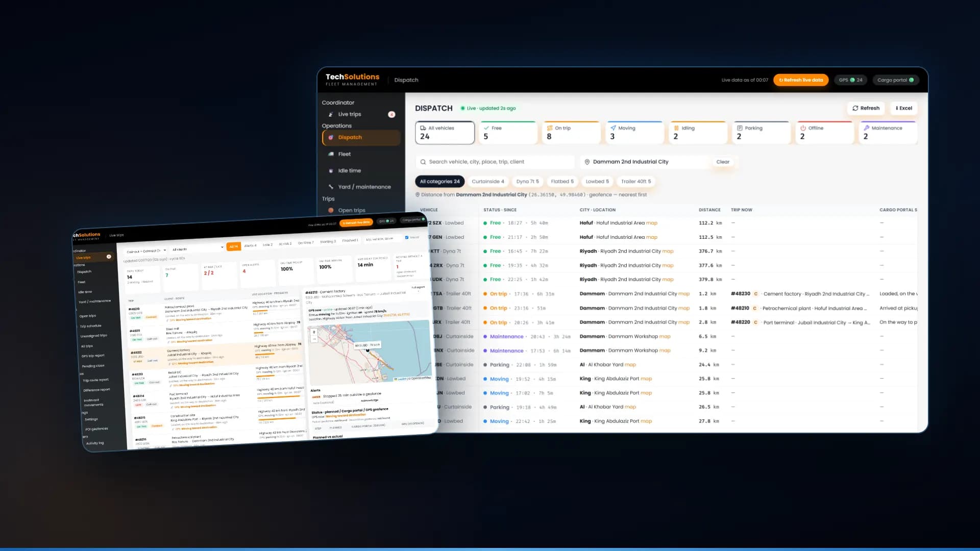Screen dimensions: 980x551
Task: Open the All clients dropdown in Live trips window
Action: coord(197,249)
